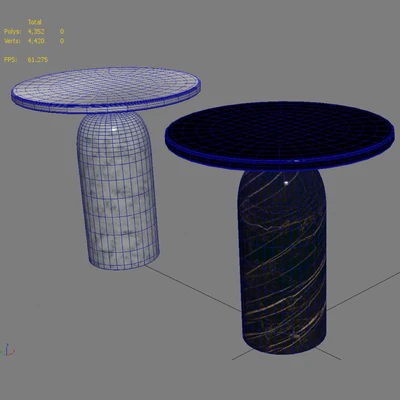The height and width of the screenshot is (400, 400).
Task: Select the black table's round top
Action: (279, 136)
